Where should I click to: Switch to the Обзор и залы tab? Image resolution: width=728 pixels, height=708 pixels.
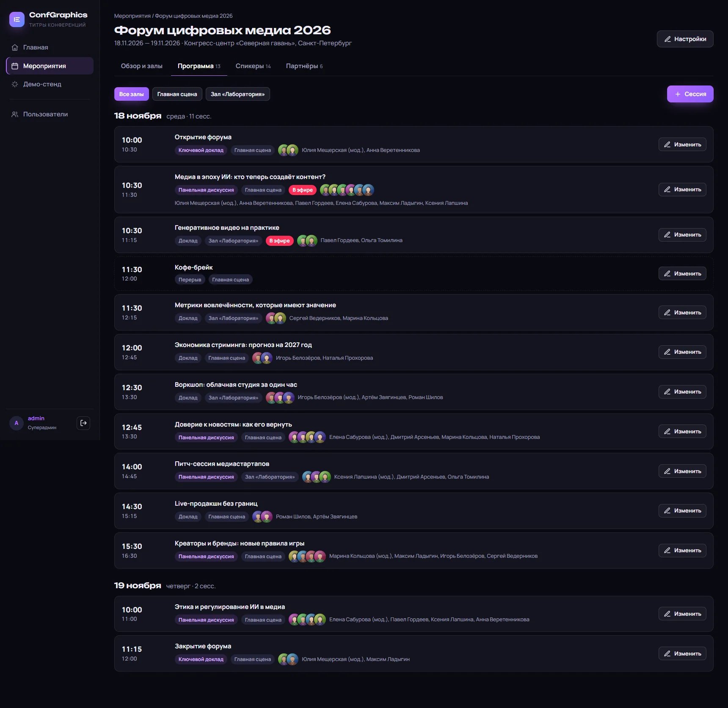click(x=141, y=66)
